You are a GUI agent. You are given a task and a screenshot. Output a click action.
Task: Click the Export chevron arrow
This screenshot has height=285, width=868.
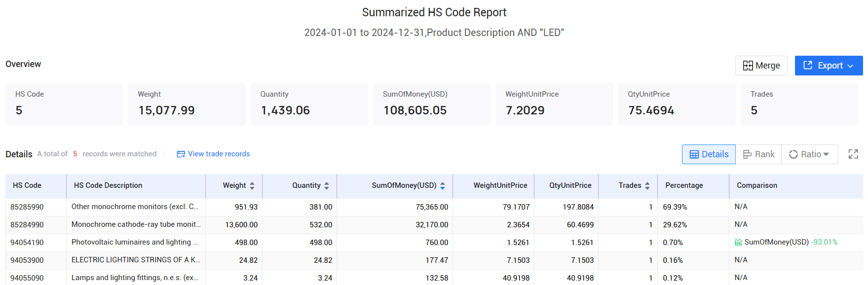[x=850, y=66]
